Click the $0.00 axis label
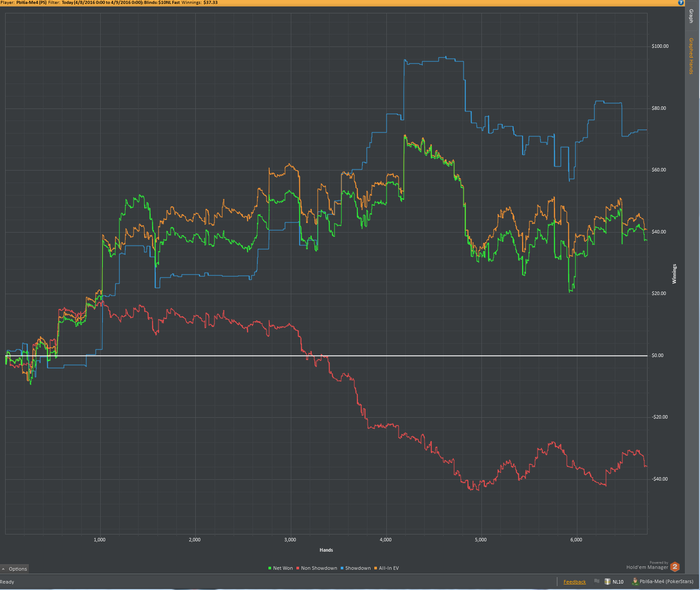The height and width of the screenshot is (590, 700). coord(658,356)
